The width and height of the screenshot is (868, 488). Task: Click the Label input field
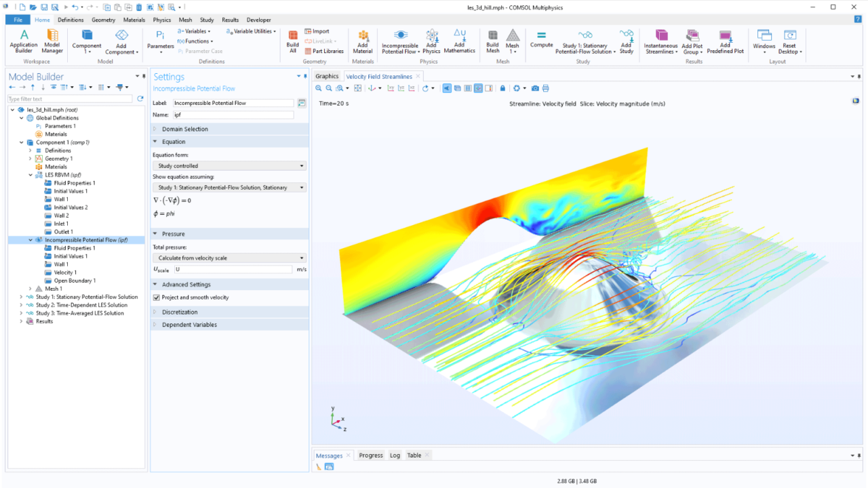233,103
